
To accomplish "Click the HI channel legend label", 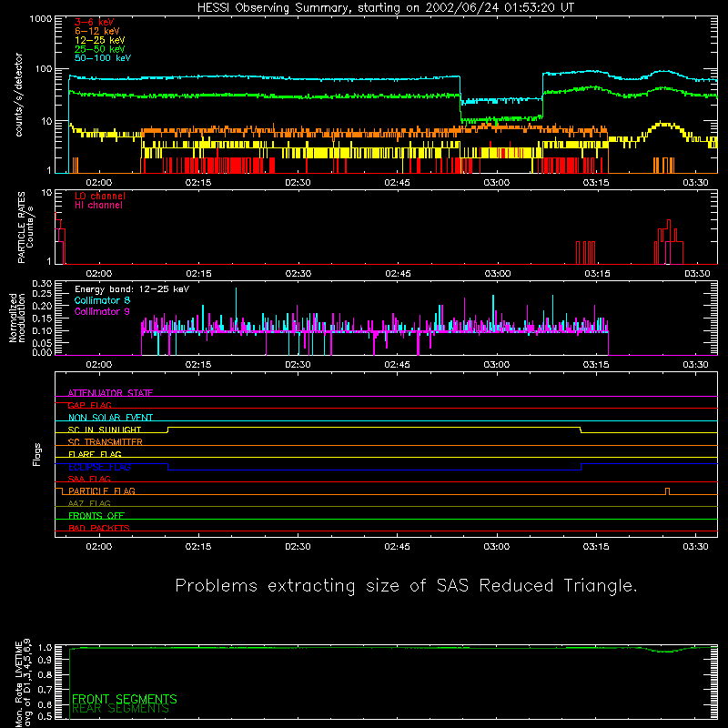I will click(x=98, y=205).
